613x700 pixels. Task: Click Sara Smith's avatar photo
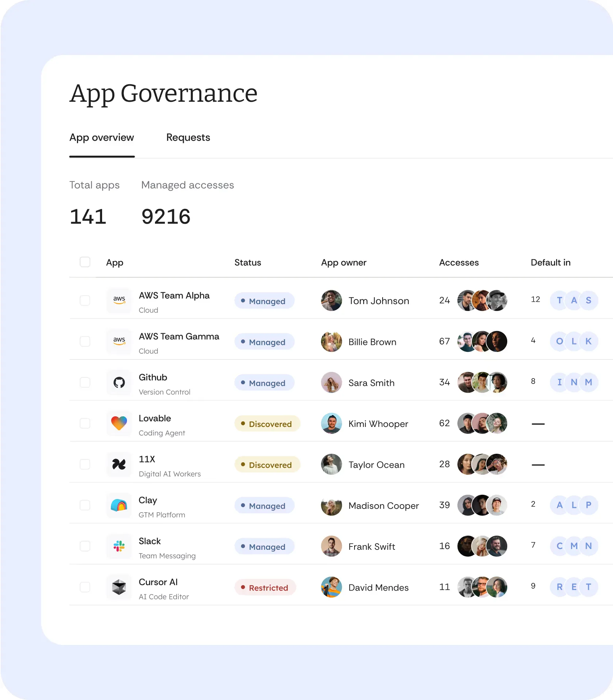click(x=331, y=382)
